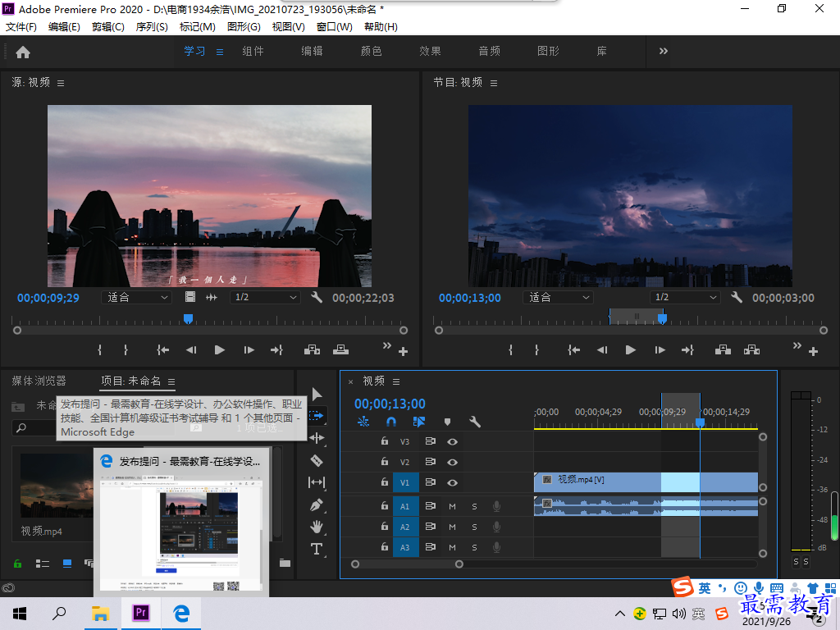The width and height of the screenshot is (840, 630).
Task: Open Program monitor 1/2 resolution dropdown
Action: click(x=685, y=297)
